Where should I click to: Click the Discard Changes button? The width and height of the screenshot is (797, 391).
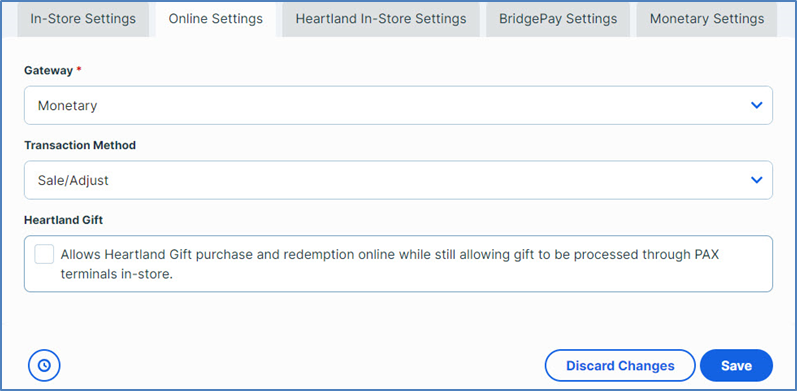pos(620,366)
